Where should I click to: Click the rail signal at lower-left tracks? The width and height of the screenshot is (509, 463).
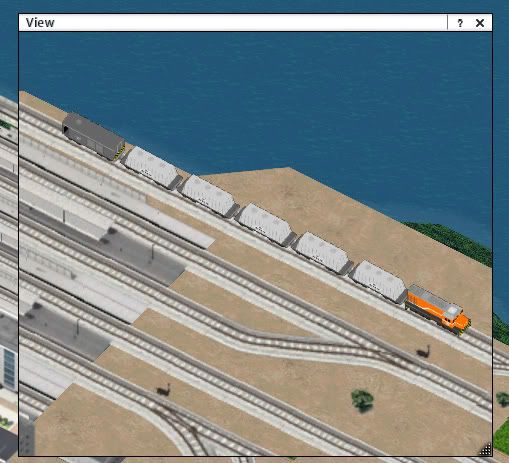[x=164, y=389]
